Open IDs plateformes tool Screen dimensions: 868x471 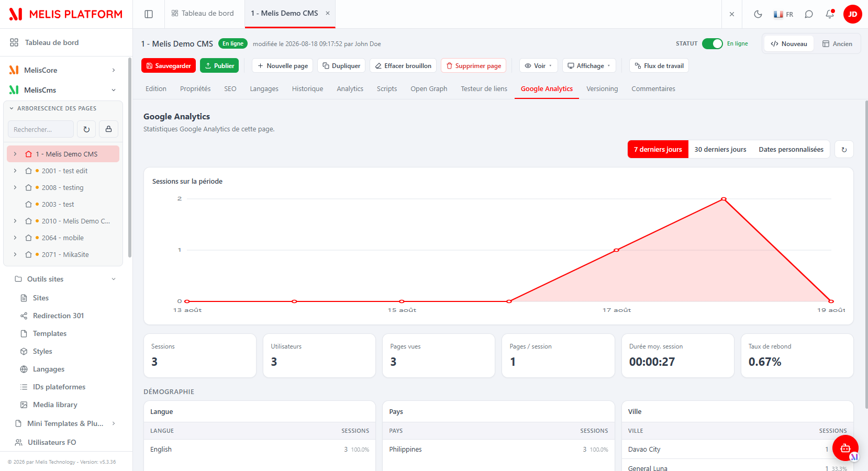(59, 387)
